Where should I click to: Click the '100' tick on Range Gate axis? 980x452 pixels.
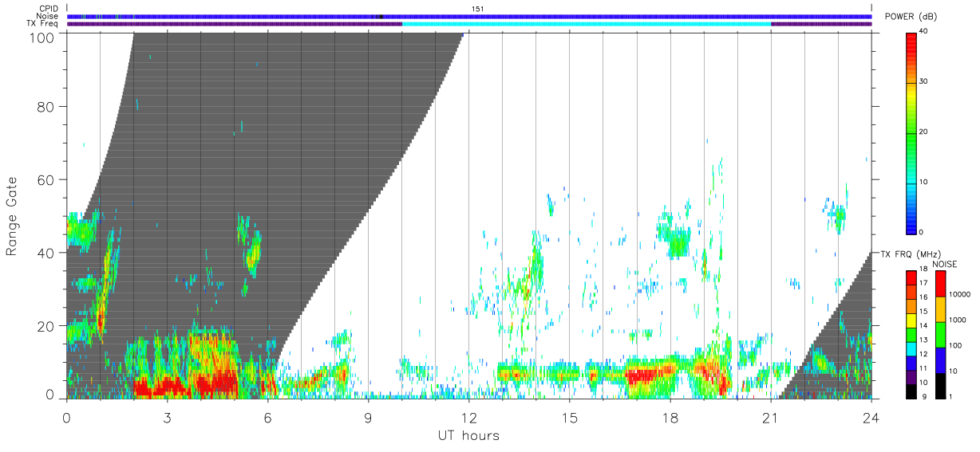click(x=42, y=37)
